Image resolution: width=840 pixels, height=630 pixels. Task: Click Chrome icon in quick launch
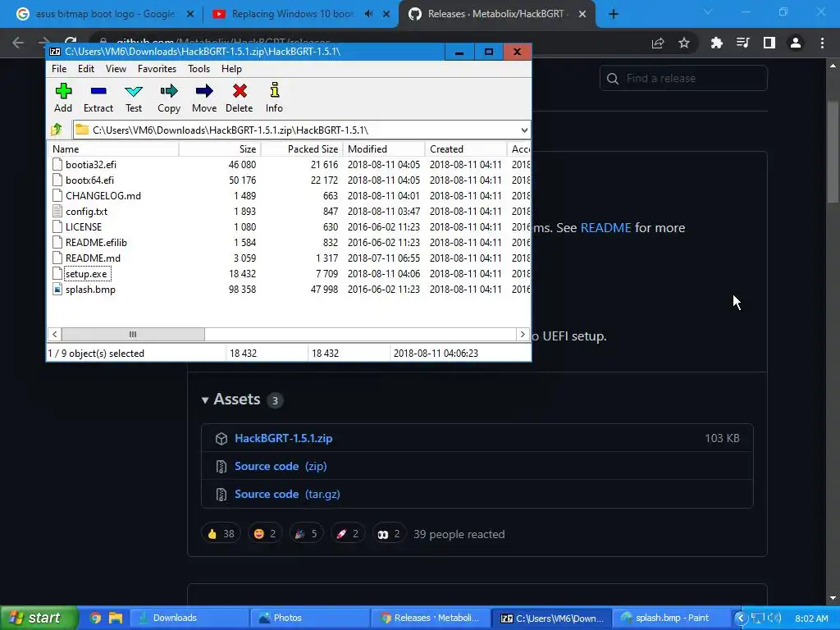tap(95, 618)
